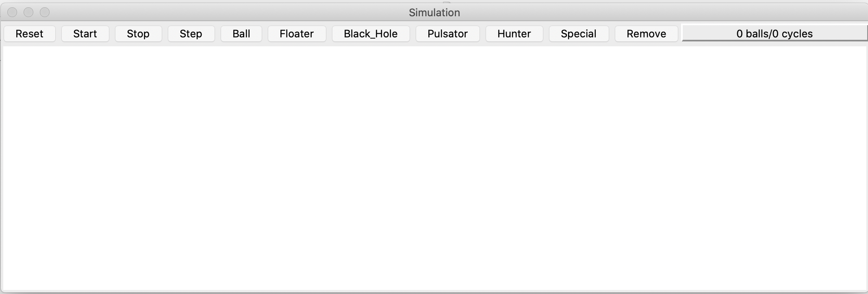
Task: Stop the running simulation
Action: pyautogui.click(x=138, y=34)
